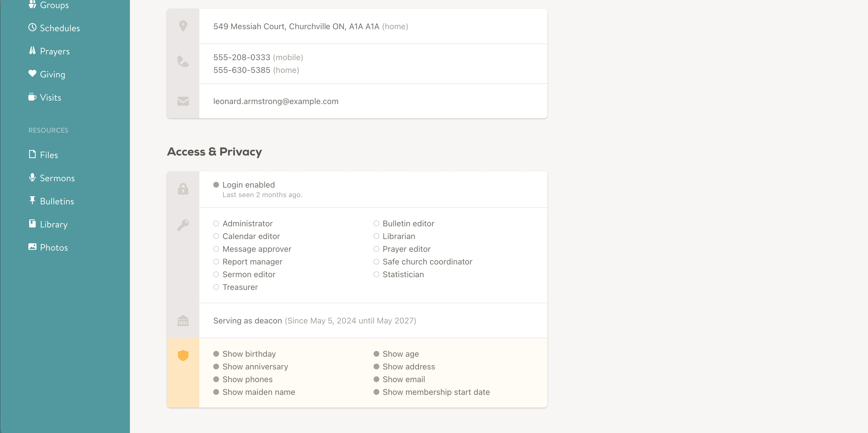
Task: Select the Prayer editor role
Action: [x=402, y=249]
